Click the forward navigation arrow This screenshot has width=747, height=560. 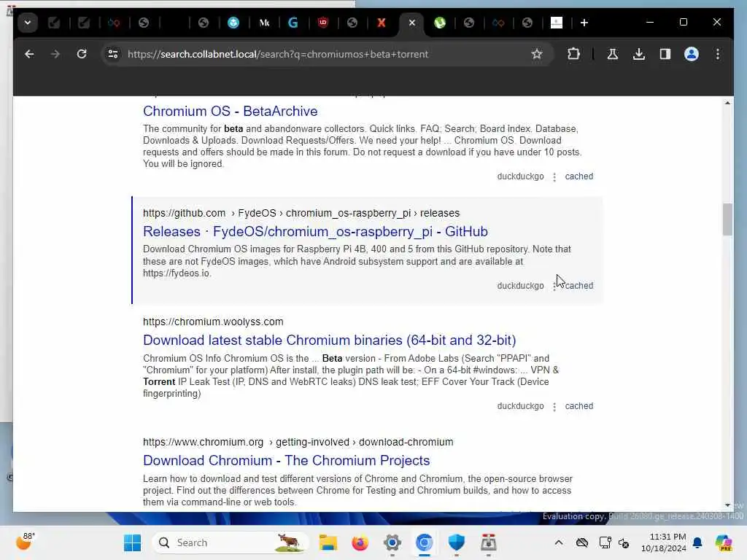point(55,54)
